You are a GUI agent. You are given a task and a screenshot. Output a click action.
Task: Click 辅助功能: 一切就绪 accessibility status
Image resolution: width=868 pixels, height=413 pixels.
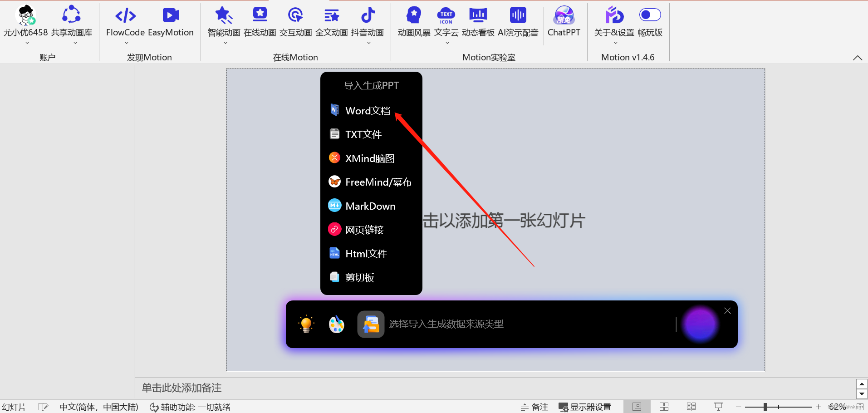click(x=190, y=407)
